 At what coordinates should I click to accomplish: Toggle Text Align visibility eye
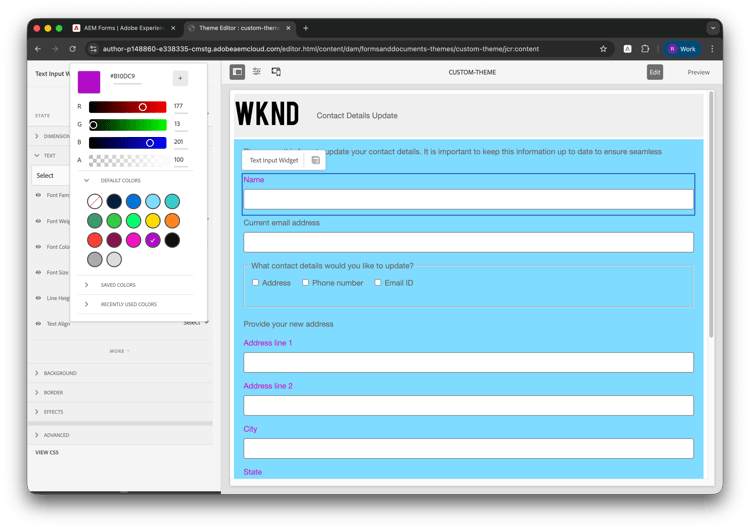point(38,324)
